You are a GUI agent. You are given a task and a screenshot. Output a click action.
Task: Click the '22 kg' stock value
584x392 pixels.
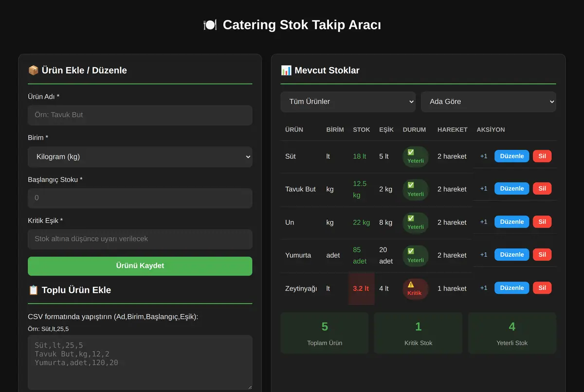pos(361,223)
